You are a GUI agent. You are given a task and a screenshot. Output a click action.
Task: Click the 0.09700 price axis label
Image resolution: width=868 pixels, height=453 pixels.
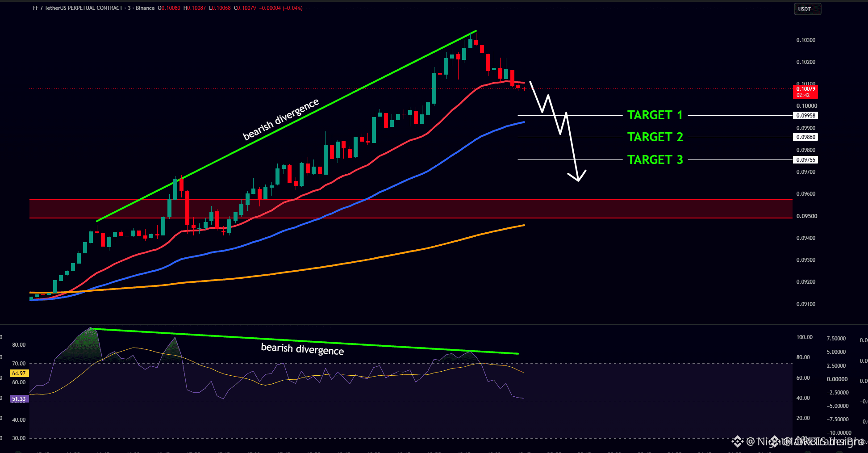click(806, 172)
